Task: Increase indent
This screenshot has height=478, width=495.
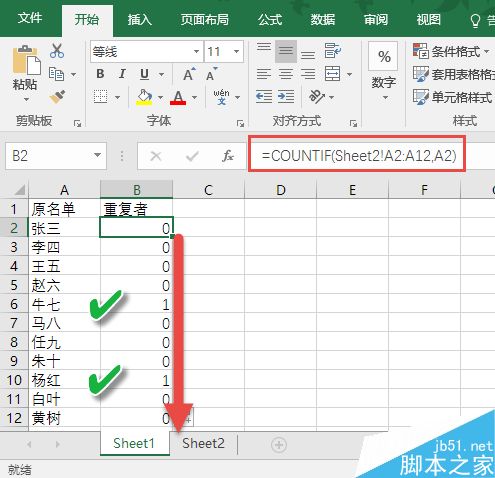Action: (x=286, y=97)
